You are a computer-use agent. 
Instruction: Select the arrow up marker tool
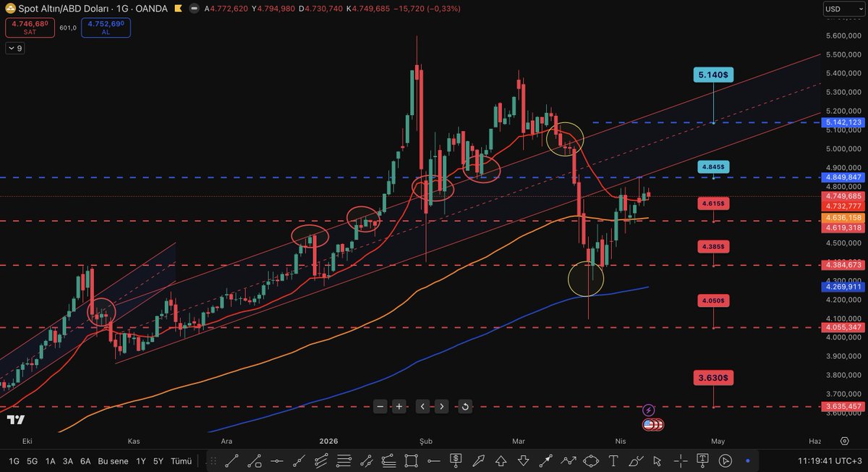[x=500, y=460]
